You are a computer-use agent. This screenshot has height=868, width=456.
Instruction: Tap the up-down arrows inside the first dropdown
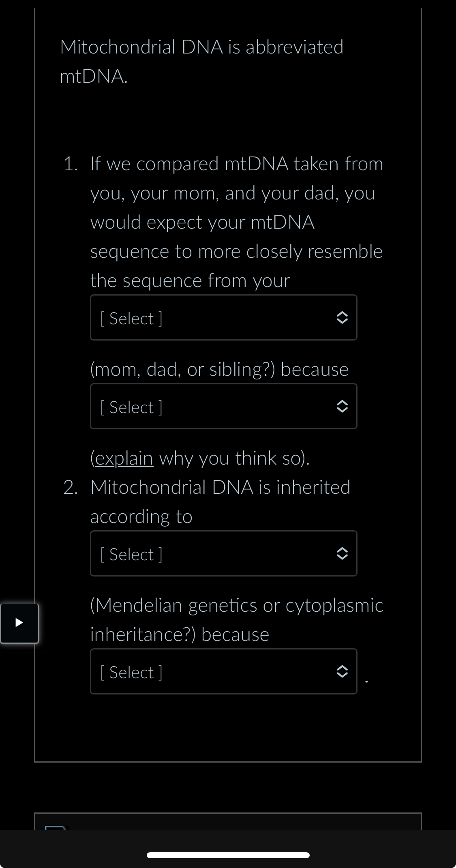pos(343,318)
